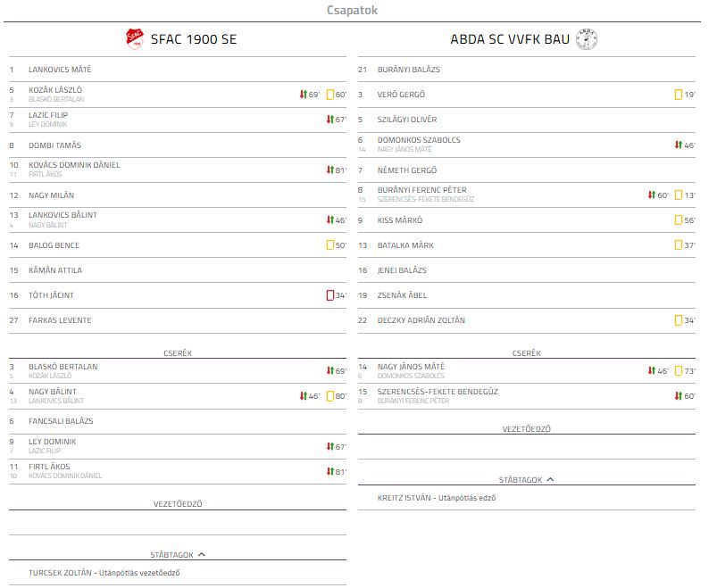Screen dimensions: 717x588
Task: Click Szerencsés-Fekete Bendegúz's substitution icon
Action: tap(678, 396)
